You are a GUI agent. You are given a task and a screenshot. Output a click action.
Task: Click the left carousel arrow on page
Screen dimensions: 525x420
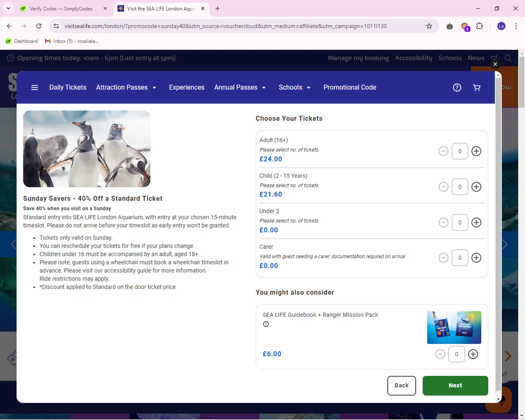click(13, 244)
